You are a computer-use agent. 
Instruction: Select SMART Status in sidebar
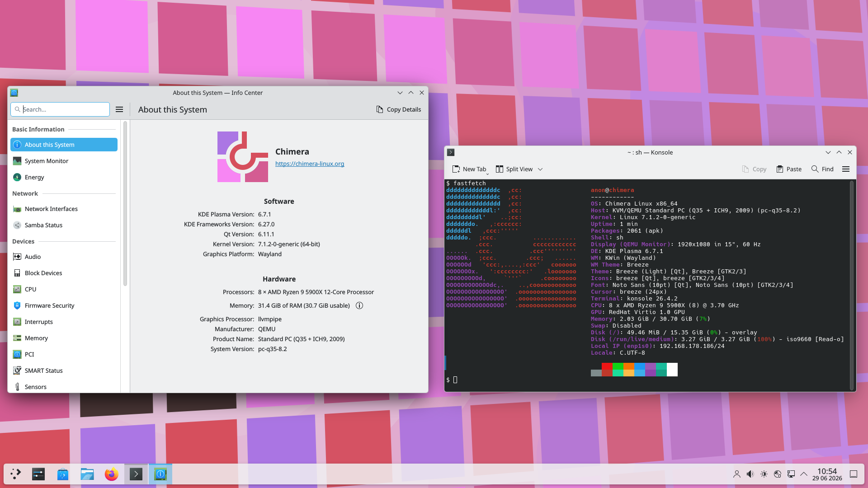pyautogui.click(x=64, y=371)
